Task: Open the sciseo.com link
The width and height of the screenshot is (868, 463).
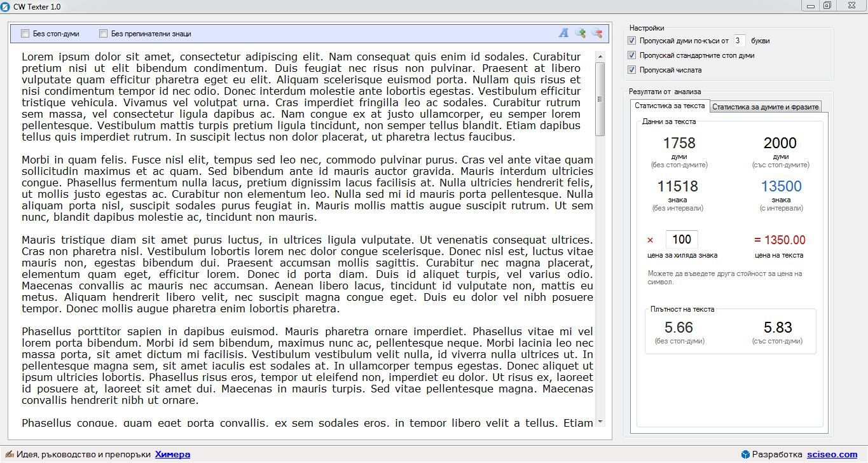Action: point(832,454)
